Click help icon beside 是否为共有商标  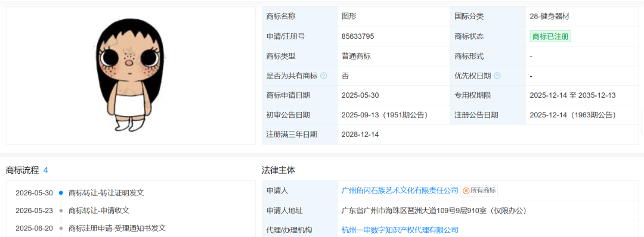(x=324, y=76)
